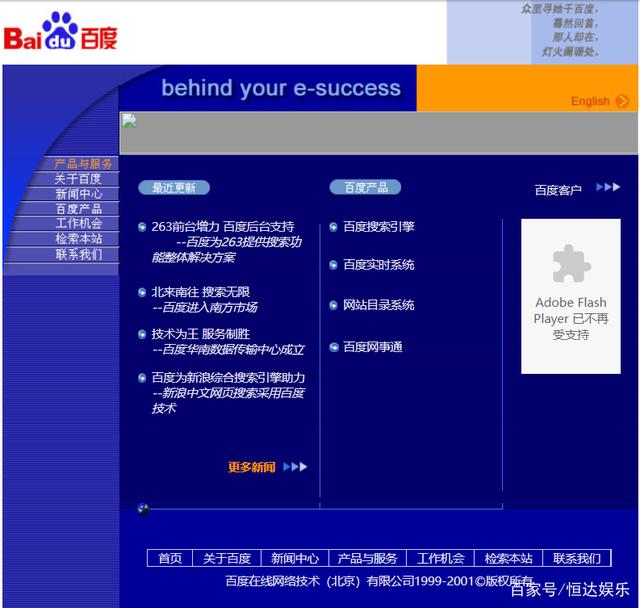
Task: Open news 263前台增力 百度后台支持
Action: [x=223, y=227]
